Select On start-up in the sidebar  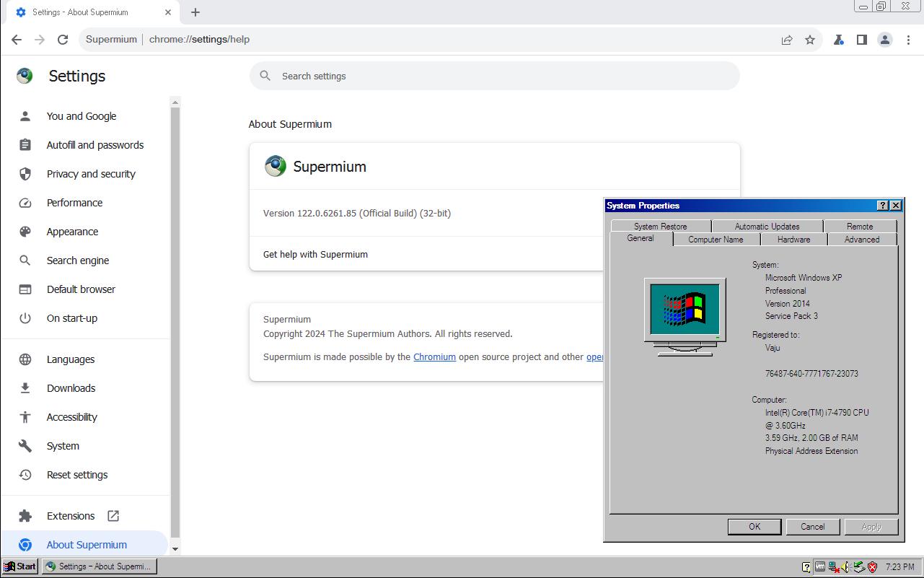tap(85, 318)
